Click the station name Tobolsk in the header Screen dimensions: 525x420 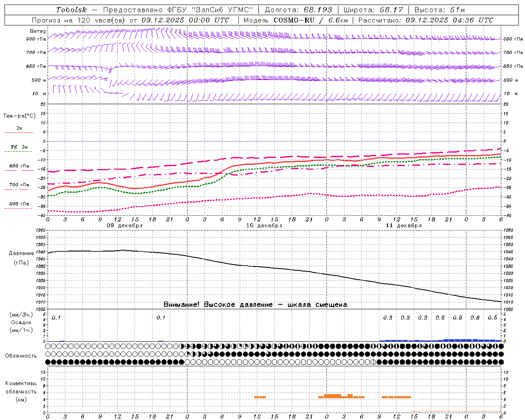coord(71,10)
